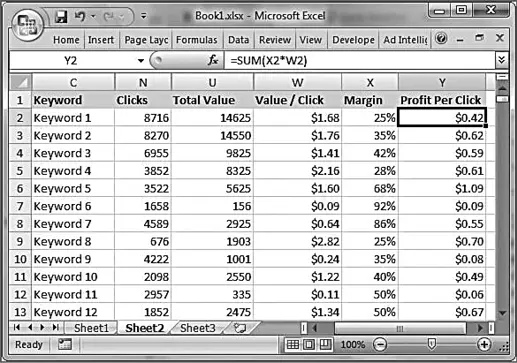517x363 pixels.
Task: Switch to the Review tab
Action: (x=275, y=40)
